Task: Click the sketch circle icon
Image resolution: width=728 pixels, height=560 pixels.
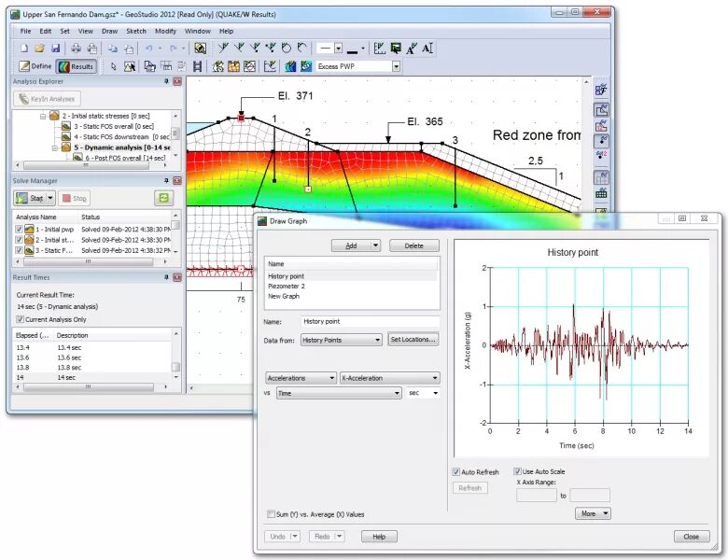Action: pos(287,48)
